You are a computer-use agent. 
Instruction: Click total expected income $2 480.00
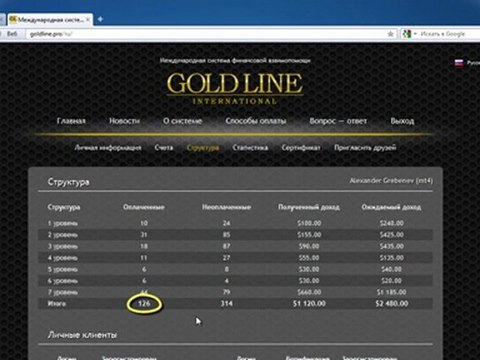(392, 304)
